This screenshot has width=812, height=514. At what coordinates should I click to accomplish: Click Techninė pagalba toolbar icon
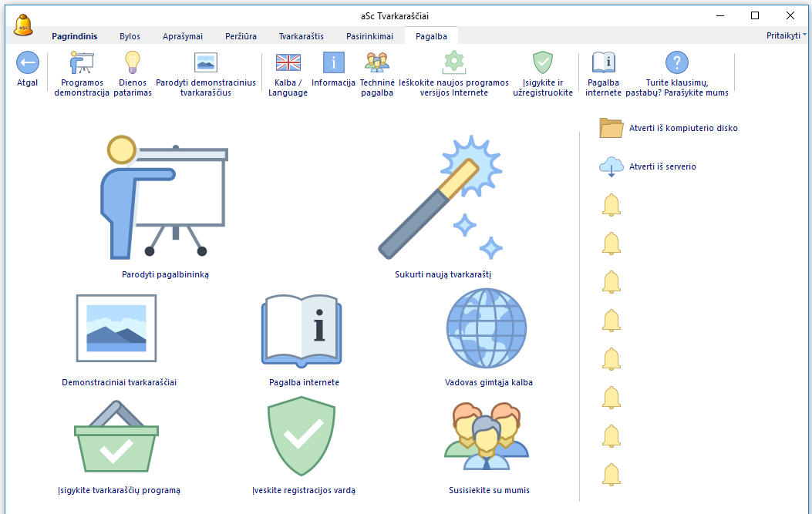[x=377, y=63]
